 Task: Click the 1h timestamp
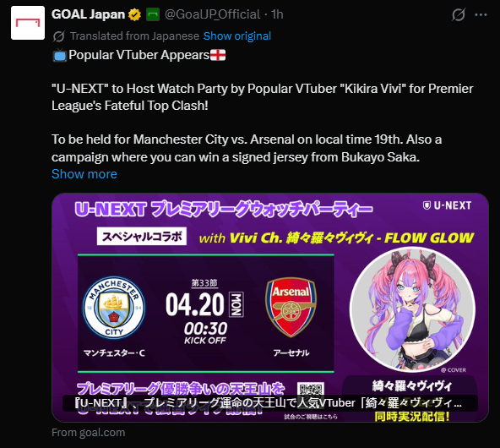point(277,14)
